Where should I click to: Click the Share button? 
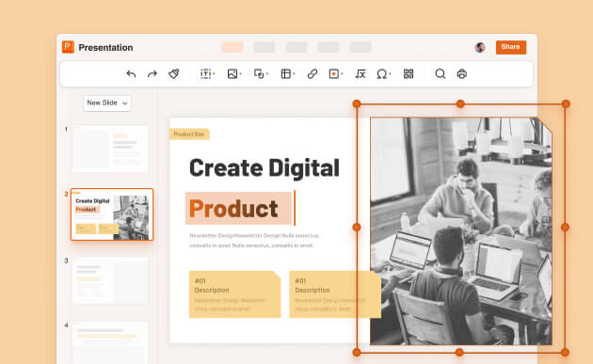click(x=510, y=47)
